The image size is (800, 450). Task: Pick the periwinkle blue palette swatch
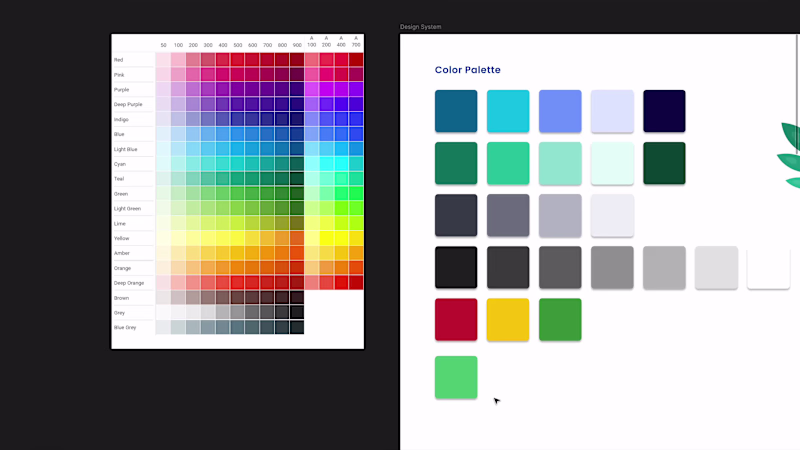coord(560,111)
